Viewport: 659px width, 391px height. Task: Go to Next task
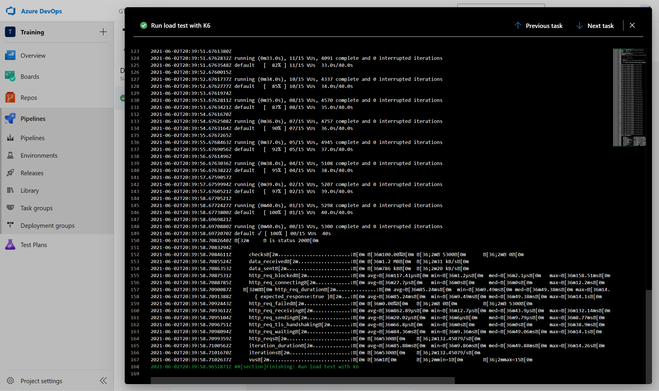(x=595, y=26)
